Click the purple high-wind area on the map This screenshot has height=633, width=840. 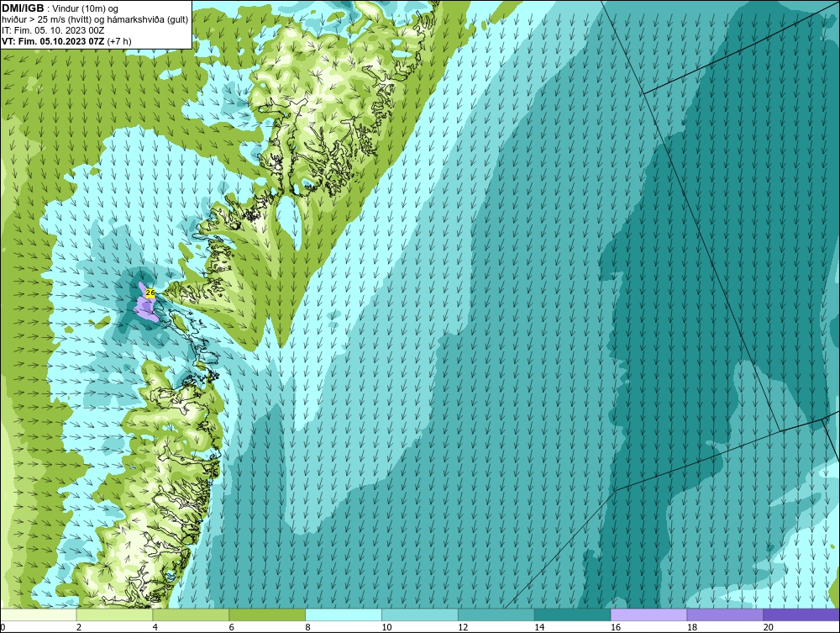coord(144,308)
